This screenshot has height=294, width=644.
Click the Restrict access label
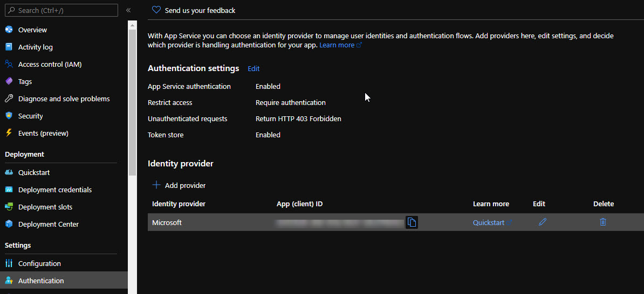click(169, 102)
